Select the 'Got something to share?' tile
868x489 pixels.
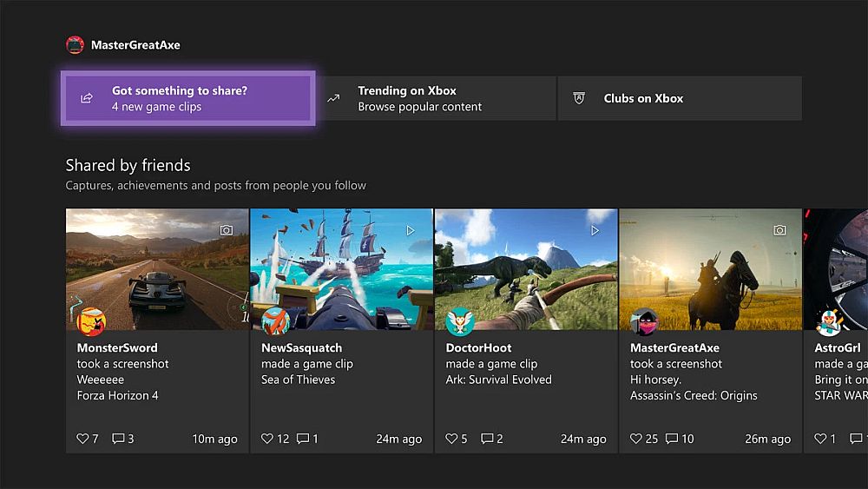(187, 98)
